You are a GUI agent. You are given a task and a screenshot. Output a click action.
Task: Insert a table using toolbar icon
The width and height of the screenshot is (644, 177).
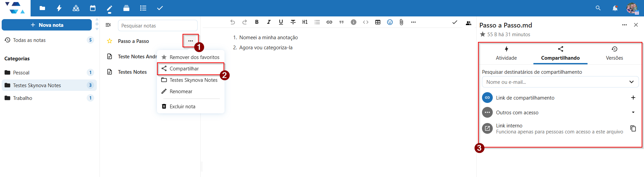point(378,22)
